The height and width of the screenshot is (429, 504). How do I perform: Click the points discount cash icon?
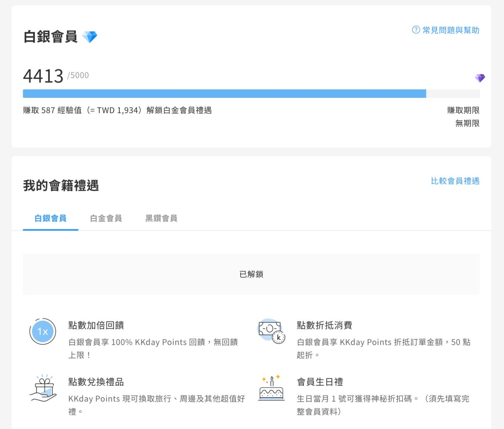pyautogui.click(x=271, y=331)
